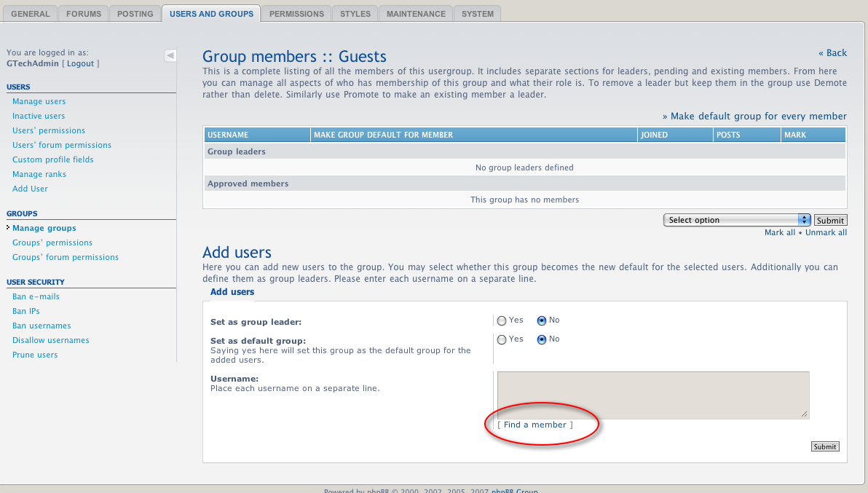Collapse the sidebar menu arrow icon
This screenshot has width=868, height=493.
pos(170,55)
